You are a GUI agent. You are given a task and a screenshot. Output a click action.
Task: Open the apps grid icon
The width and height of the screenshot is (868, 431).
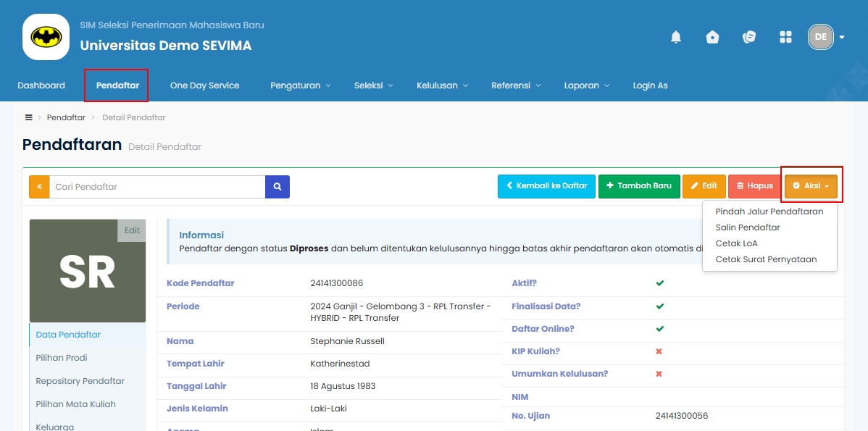click(785, 37)
